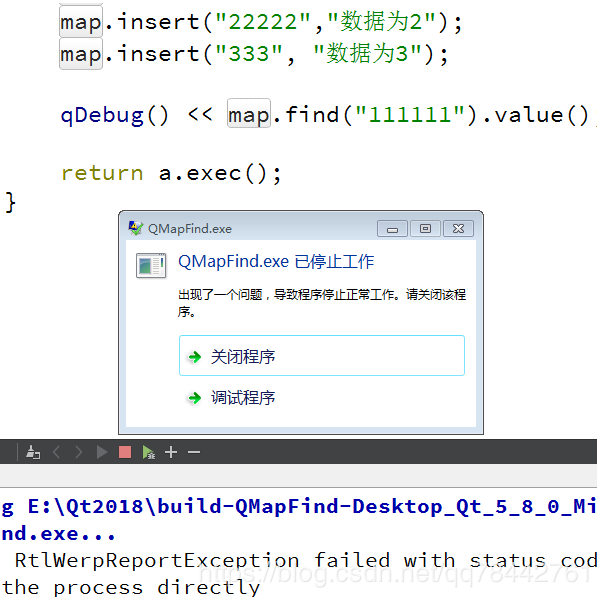Click the map variable in qDebug line
This screenshot has width=597, height=598.
point(249,114)
